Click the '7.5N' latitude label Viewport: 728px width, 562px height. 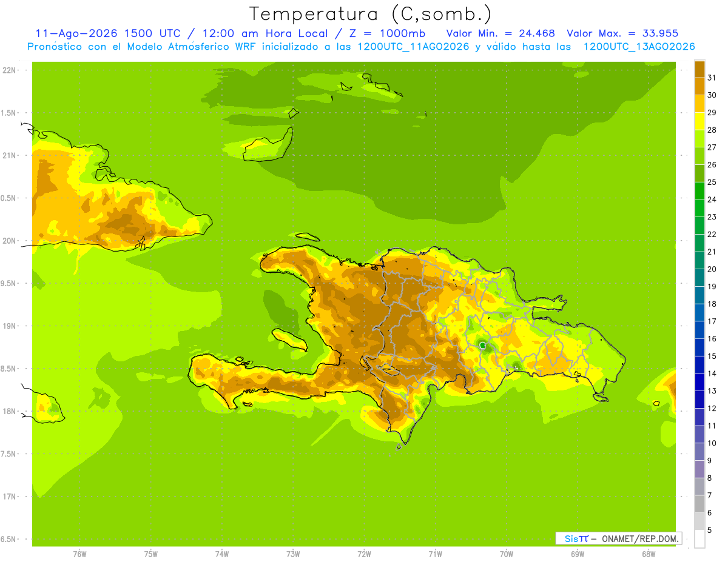[x=9, y=454]
